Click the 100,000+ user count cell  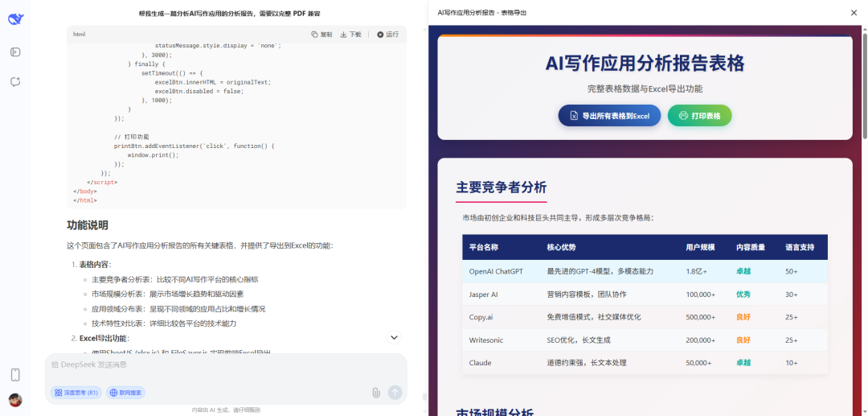point(701,294)
